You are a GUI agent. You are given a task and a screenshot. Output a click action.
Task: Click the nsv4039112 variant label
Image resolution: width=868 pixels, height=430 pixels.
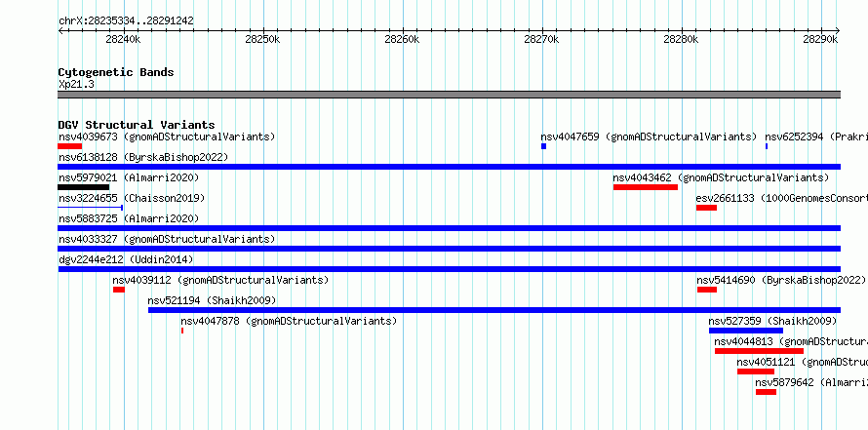[x=220, y=280]
